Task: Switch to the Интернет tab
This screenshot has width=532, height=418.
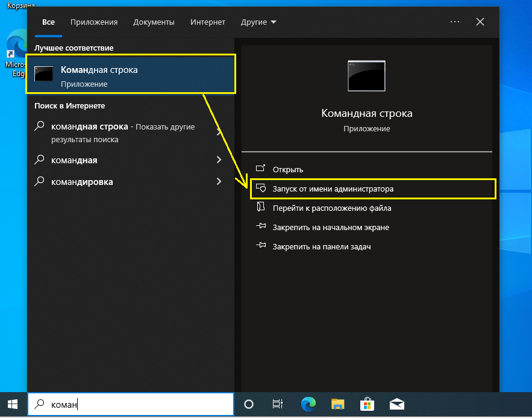Action: (x=208, y=22)
